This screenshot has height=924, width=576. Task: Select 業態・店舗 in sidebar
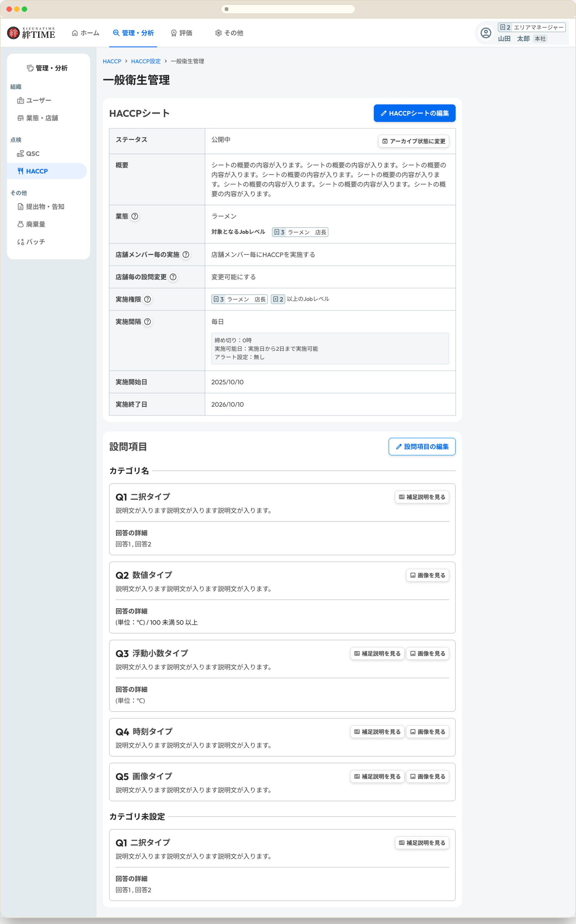coord(47,118)
